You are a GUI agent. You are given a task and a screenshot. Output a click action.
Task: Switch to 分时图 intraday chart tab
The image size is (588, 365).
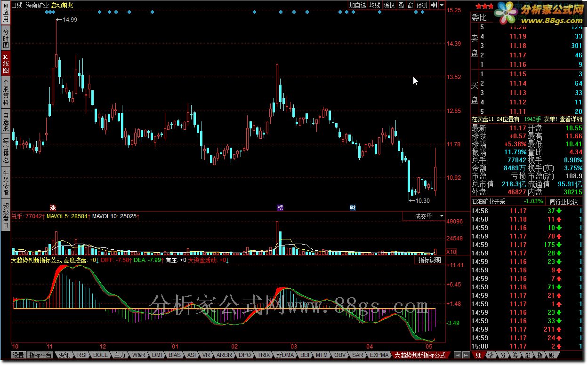click(6, 38)
